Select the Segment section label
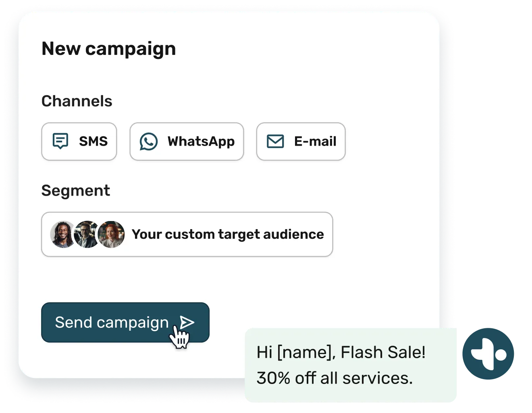The height and width of the screenshot is (413, 532). [76, 190]
